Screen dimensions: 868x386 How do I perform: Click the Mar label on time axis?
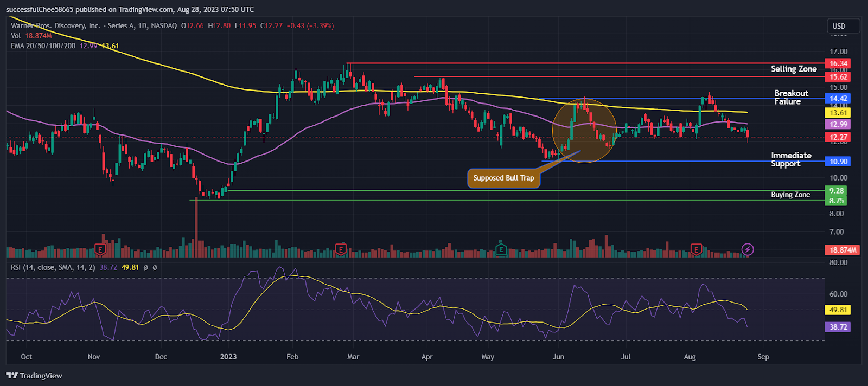[353, 357]
